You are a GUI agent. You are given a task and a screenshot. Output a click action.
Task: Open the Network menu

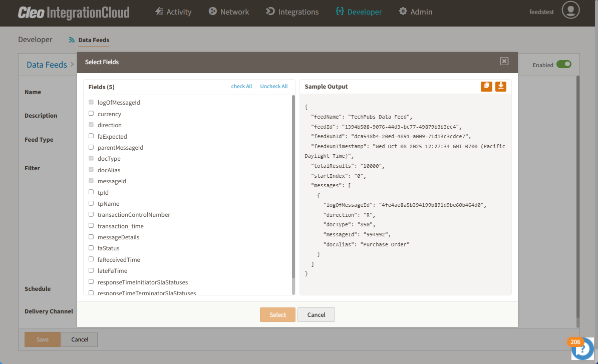[x=228, y=11]
